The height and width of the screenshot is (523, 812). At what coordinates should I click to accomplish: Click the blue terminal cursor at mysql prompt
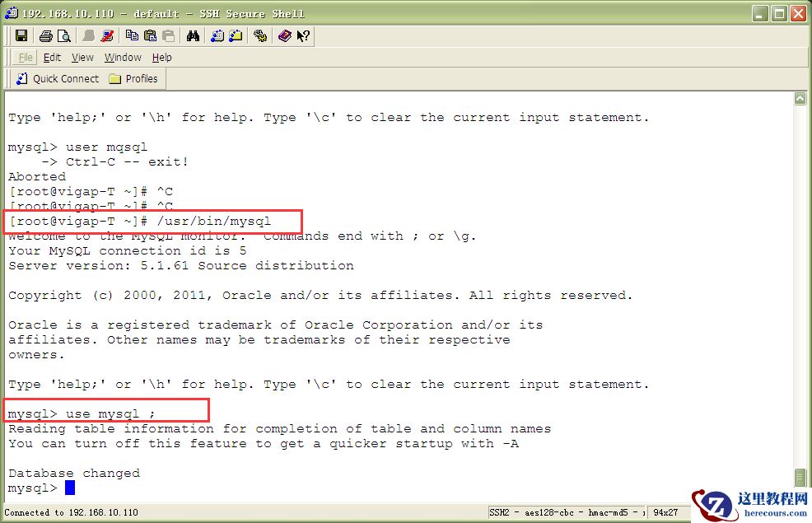[x=70, y=488]
